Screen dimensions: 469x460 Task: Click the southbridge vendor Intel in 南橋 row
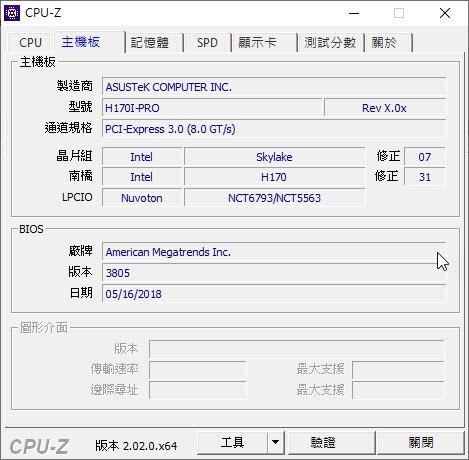(142, 177)
